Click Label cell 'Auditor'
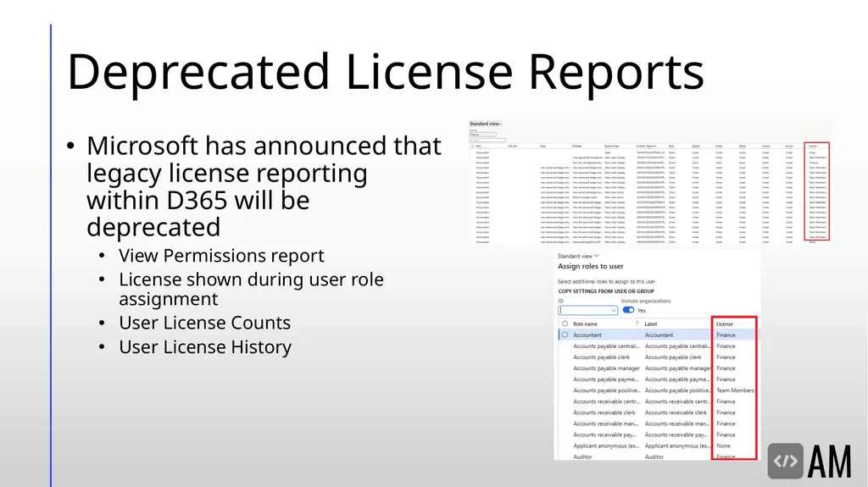Image resolution: width=868 pixels, height=487 pixels. coord(654,457)
